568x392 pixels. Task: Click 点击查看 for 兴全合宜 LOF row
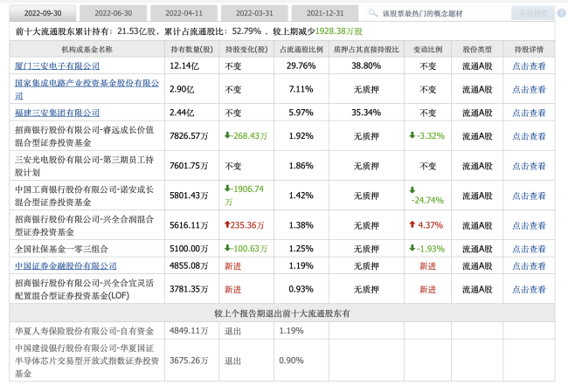point(529,289)
